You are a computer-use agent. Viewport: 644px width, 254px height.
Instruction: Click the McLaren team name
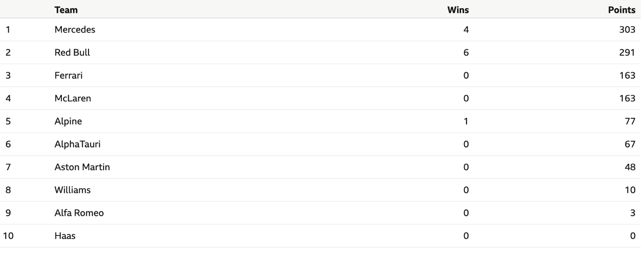[x=73, y=98]
